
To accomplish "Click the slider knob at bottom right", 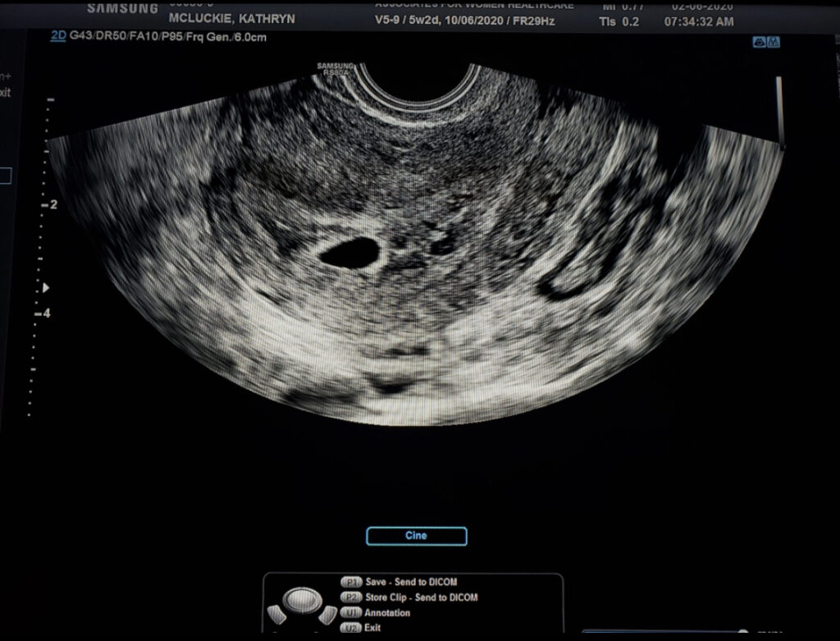I will pyautogui.click(x=742, y=634).
